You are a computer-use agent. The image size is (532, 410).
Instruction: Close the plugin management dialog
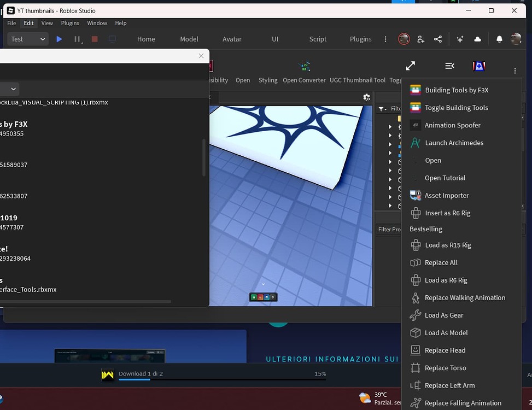click(x=201, y=56)
